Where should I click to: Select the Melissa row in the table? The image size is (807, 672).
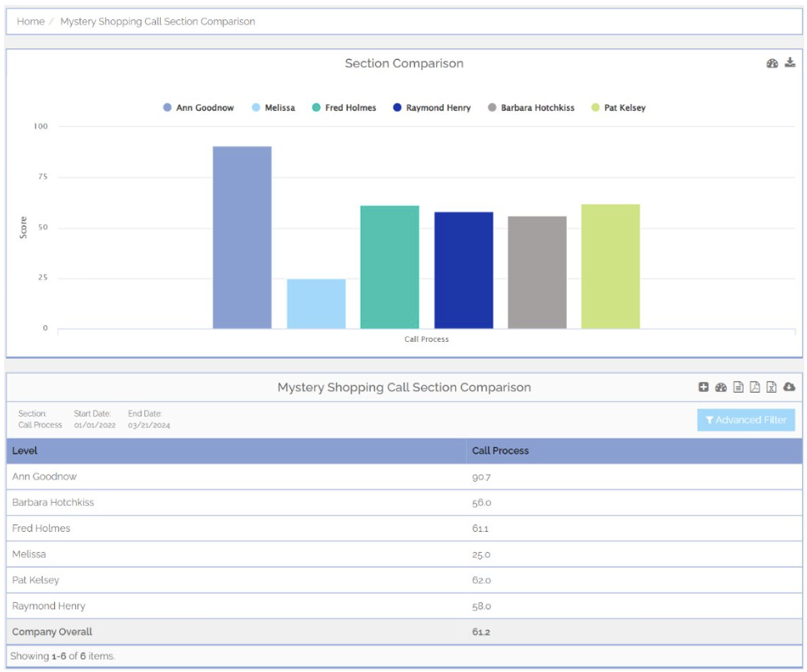click(29, 554)
